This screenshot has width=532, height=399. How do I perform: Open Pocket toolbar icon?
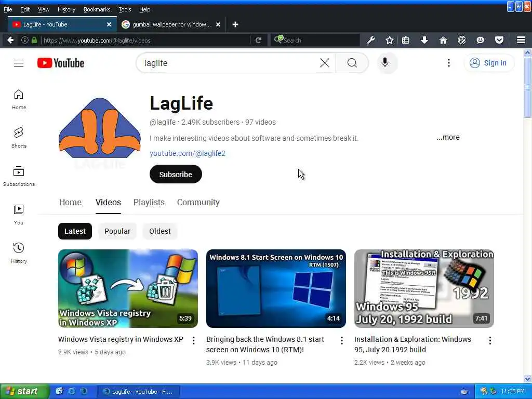click(499, 41)
